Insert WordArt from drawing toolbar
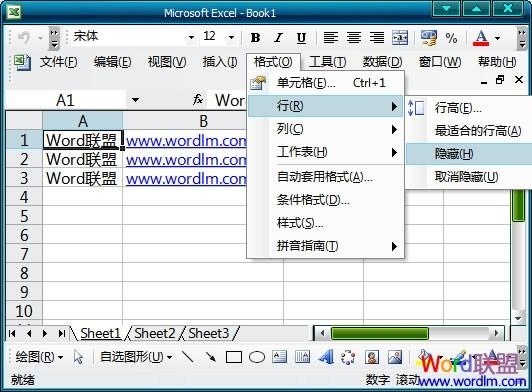This screenshot has width=532, height=392. (x=326, y=357)
